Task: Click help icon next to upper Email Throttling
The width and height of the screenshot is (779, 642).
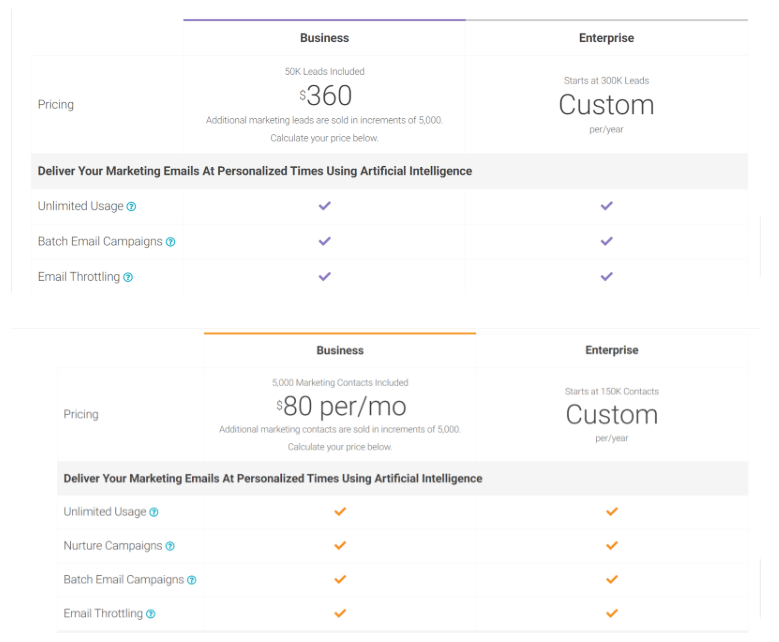Action: pos(128,277)
